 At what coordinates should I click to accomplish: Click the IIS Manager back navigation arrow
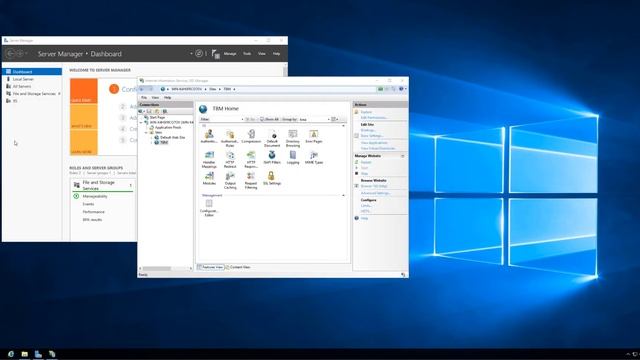pyautogui.click(x=142, y=89)
